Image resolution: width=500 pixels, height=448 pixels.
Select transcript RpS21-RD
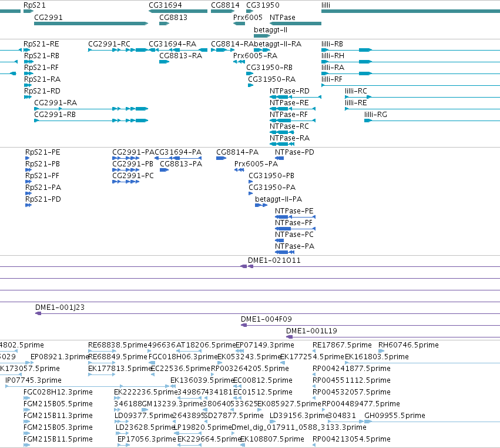pyautogui.click(x=42, y=91)
